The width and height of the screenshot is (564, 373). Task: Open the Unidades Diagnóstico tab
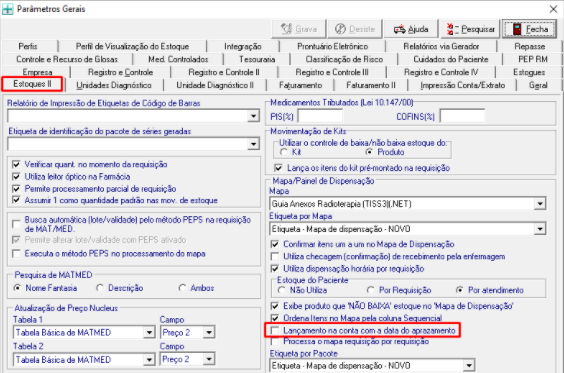coord(114,85)
